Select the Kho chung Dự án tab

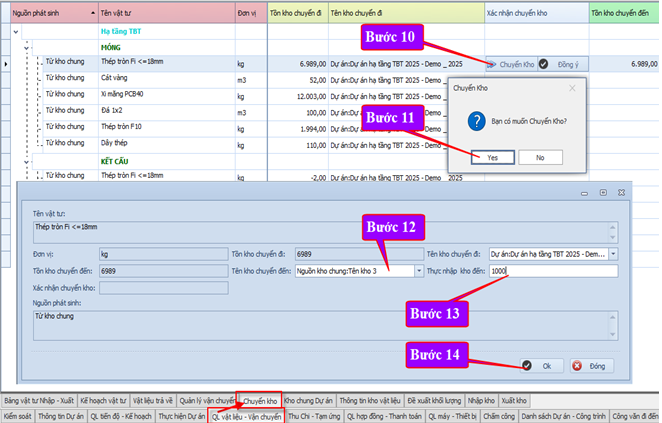(309, 400)
